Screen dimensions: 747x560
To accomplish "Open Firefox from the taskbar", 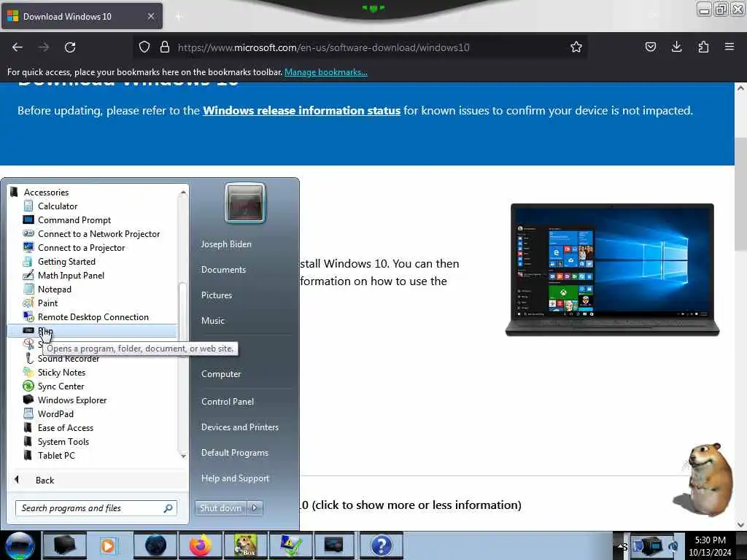I will pyautogui.click(x=200, y=545).
